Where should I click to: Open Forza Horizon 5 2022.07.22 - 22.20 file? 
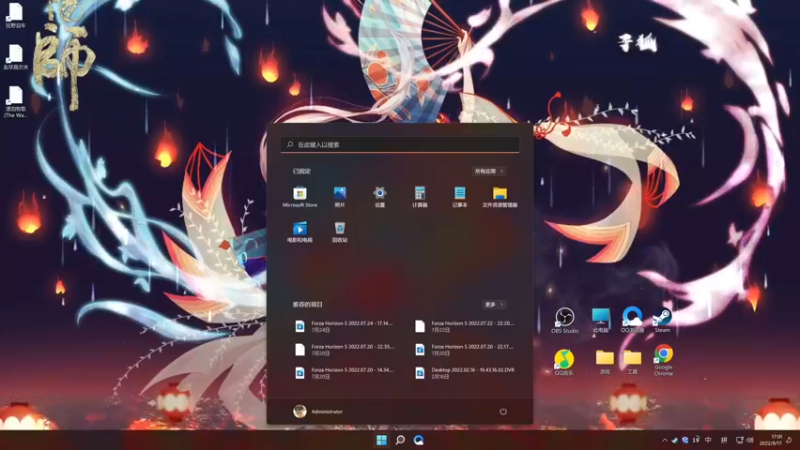pos(465,327)
